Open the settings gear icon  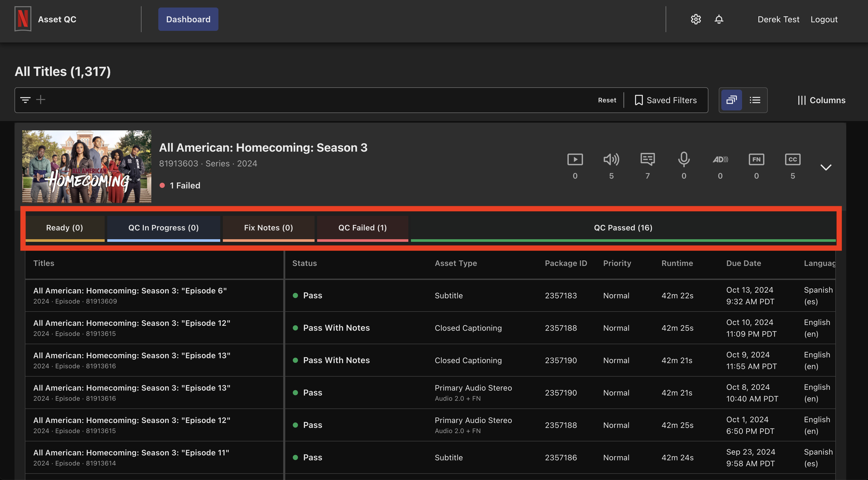pyautogui.click(x=696, y=19)
